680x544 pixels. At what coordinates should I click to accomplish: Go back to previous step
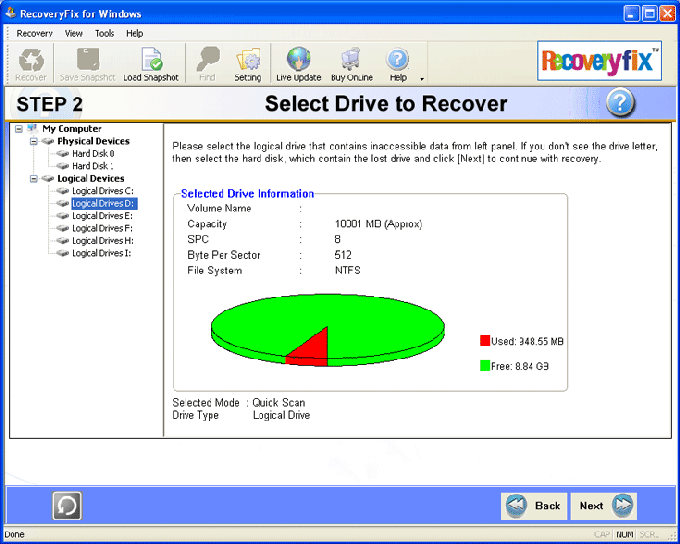click(x=534, y=506)
